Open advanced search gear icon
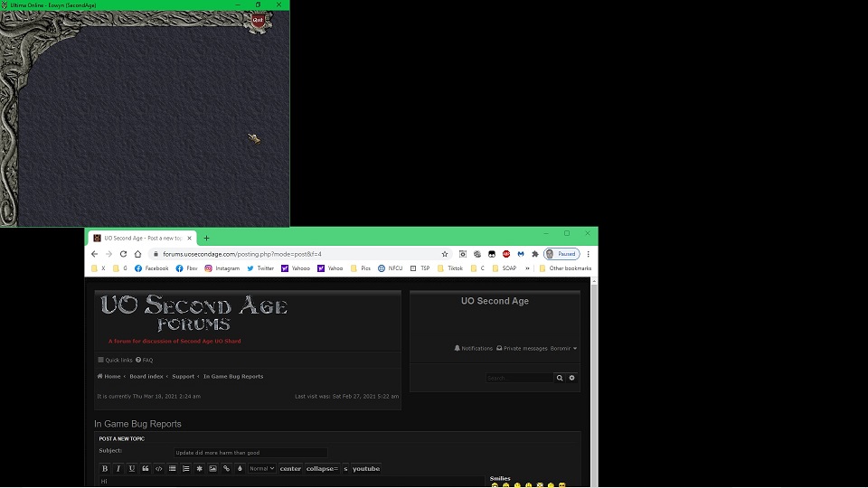The image size is (868, 488). (x=572, y=378)
